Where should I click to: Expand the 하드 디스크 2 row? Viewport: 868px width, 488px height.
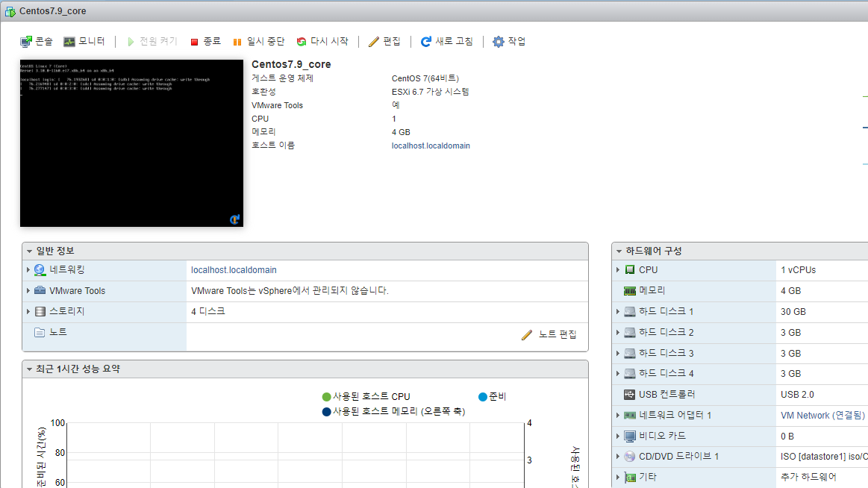[618, 333]
